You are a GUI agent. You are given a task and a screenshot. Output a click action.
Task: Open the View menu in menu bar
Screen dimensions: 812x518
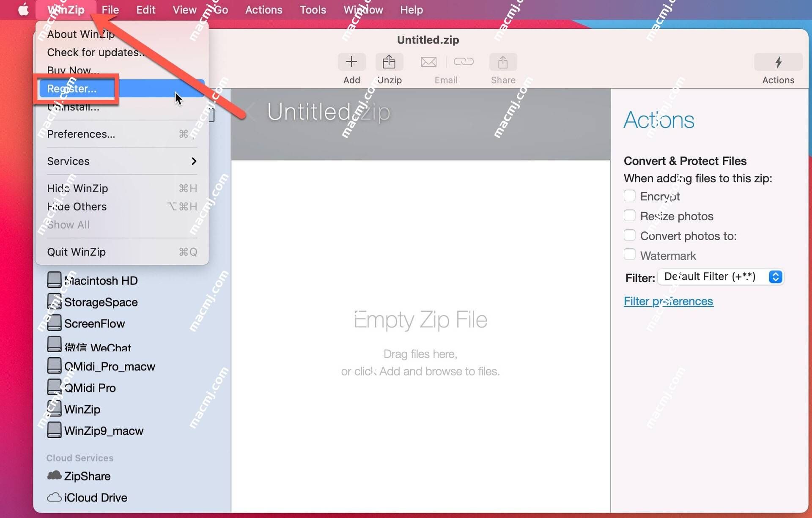click(184, 9)
